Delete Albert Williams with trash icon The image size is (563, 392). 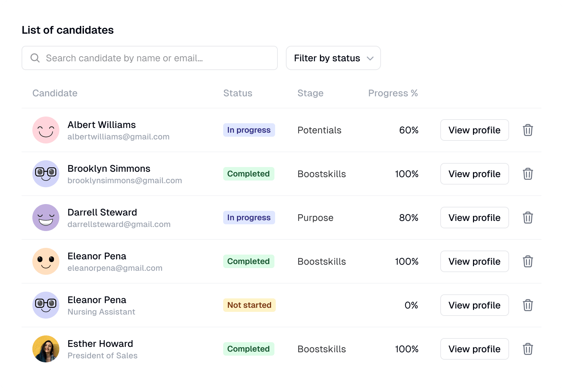pos(528,130)
